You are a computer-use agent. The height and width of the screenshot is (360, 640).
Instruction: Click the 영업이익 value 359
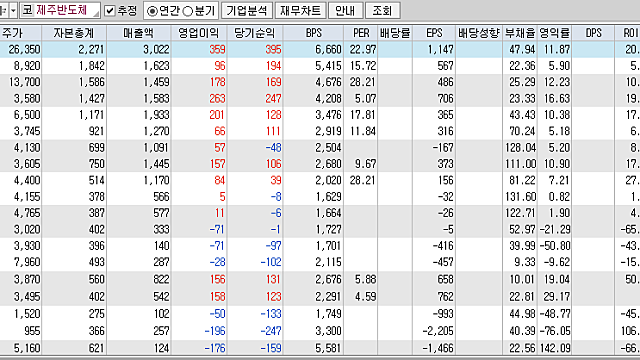point(217,50)
